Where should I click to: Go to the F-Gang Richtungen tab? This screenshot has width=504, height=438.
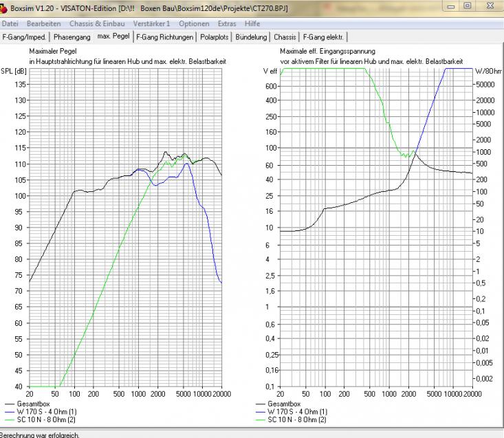pos(165,36)
